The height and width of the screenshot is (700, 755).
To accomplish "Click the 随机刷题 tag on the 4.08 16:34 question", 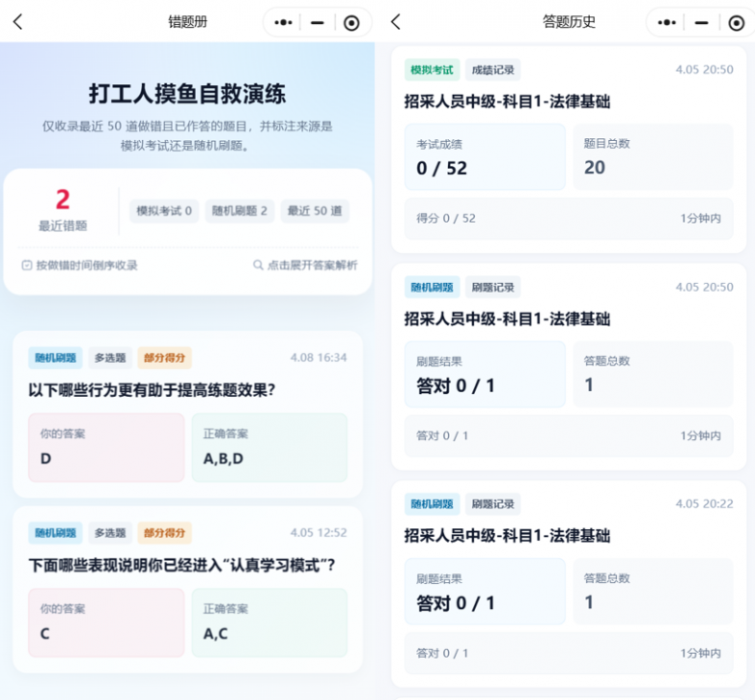I will point(55,357).
